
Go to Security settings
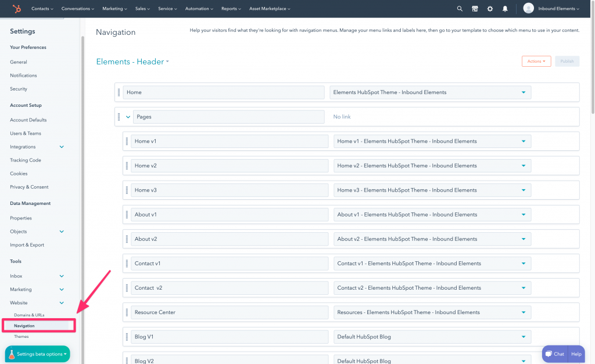click(x=19, y=89)
